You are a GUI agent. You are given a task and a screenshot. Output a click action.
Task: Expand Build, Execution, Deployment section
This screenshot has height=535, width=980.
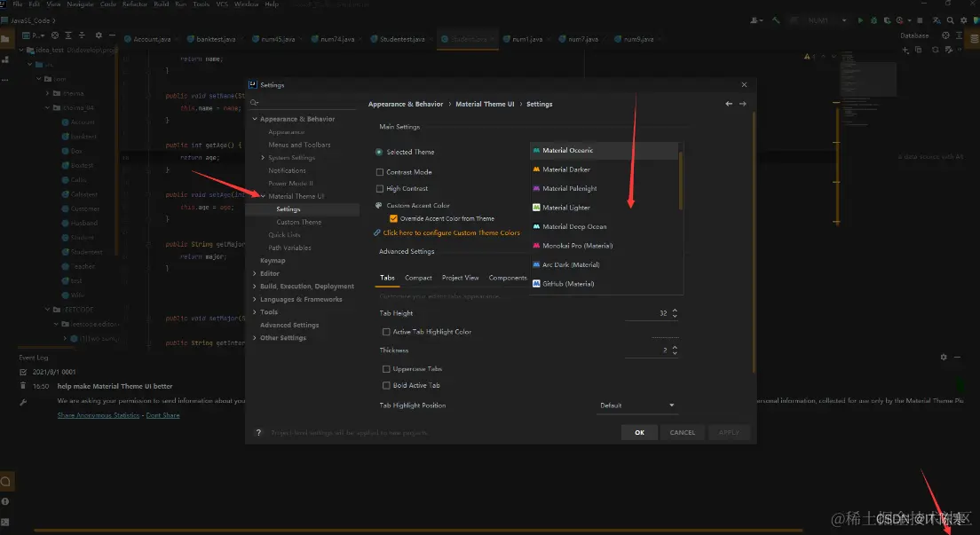pyautogui.click(x=255, y=287)
